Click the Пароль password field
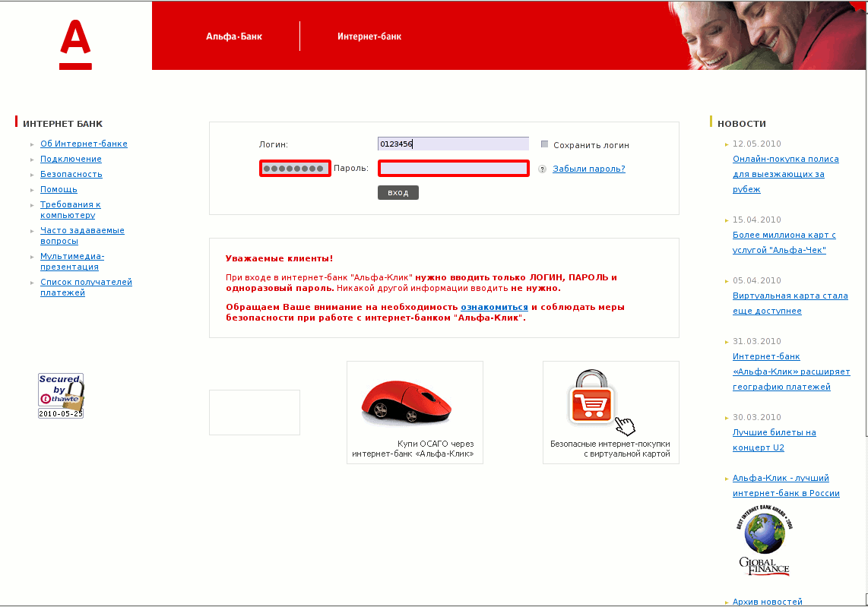The height and width of the screenshot is (607, 868). [453, 168]
